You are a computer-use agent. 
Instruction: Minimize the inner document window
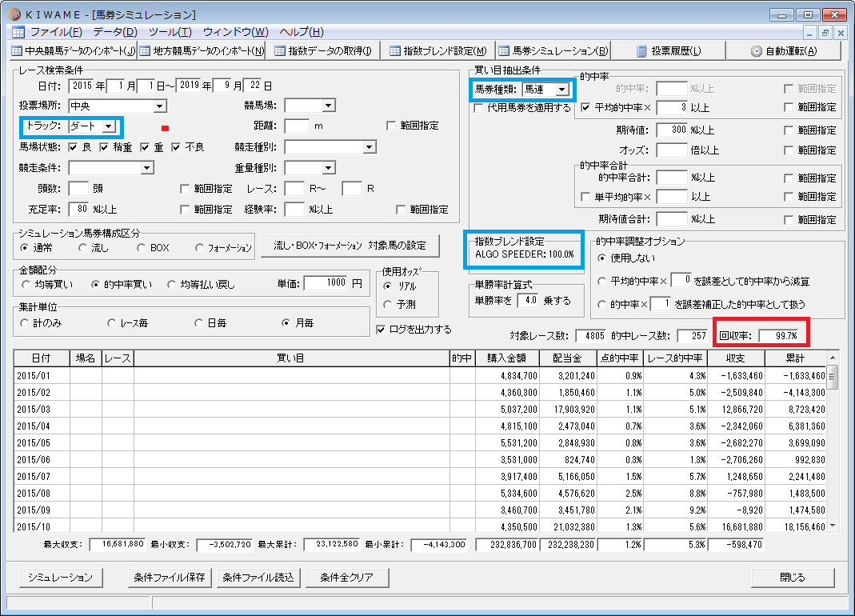coord(810,34)
